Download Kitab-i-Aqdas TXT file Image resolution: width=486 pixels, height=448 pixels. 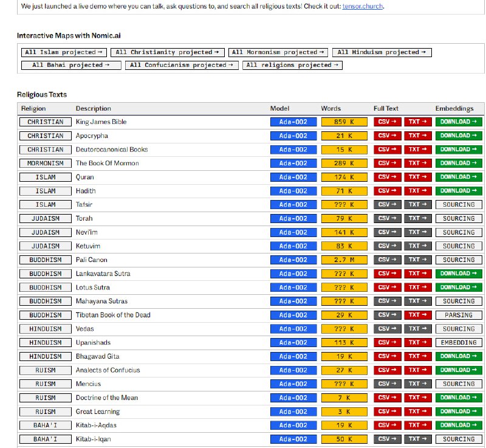pos(418,426)
